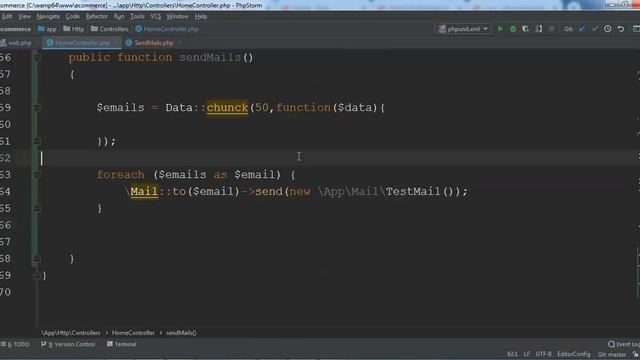Click the empty editor line 67
The height and width of the screenshot is (360, 640).
click(339, 242)
